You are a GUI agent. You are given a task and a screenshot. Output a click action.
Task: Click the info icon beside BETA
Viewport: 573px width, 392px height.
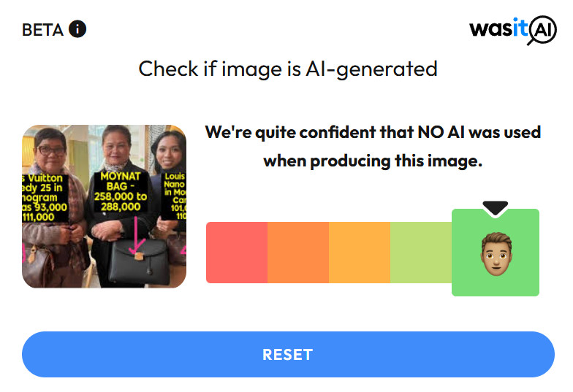tap(77, 29)
